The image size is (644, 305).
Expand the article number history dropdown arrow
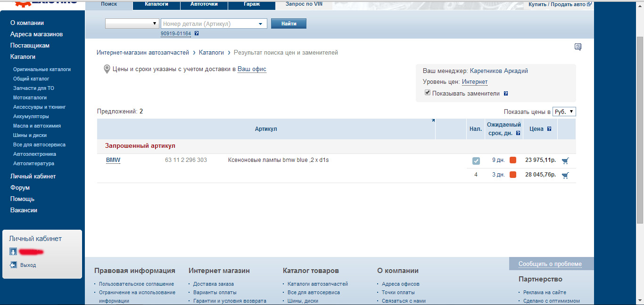click(x=260, y=24)
